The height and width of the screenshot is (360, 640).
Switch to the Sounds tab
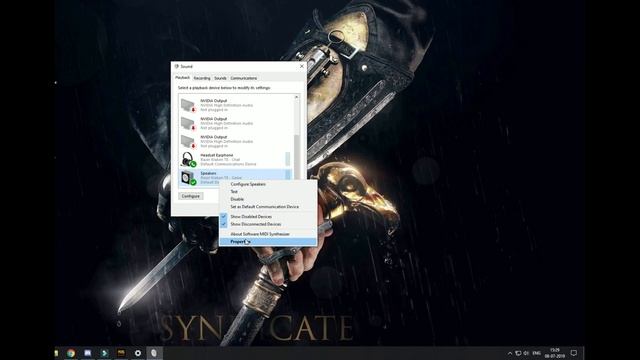[220, 78]
